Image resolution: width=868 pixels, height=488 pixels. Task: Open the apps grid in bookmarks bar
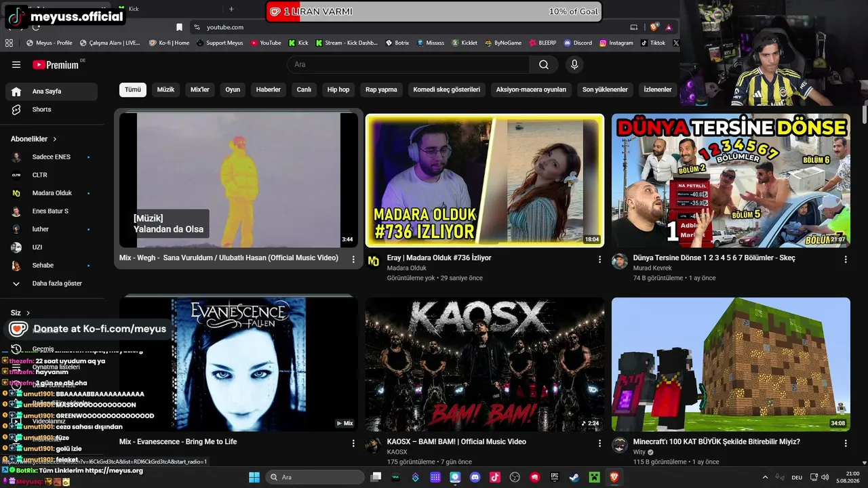[9, 43]
